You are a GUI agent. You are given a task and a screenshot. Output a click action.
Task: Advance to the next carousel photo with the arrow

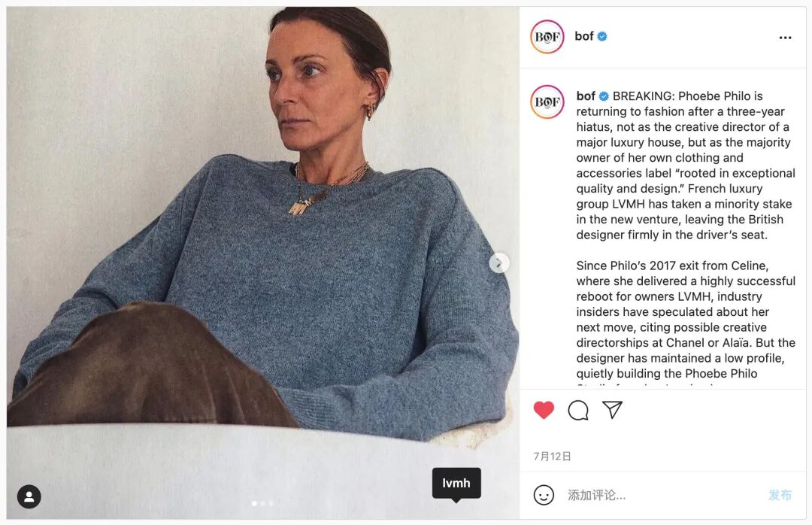[498, 262]
